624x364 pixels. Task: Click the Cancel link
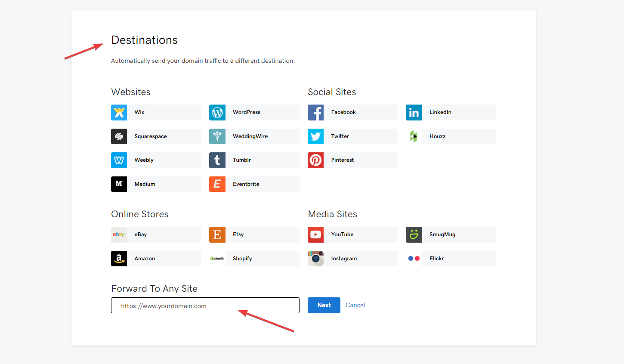pos(355,305)
